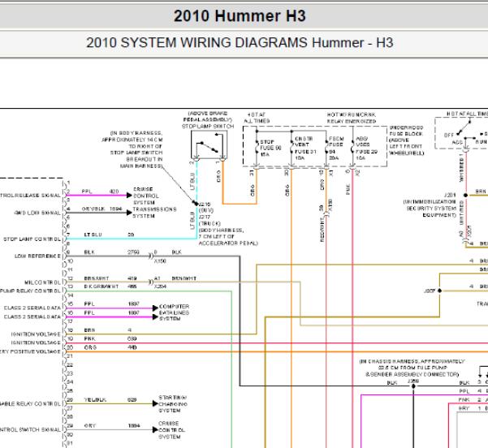Select the "LOW REFERENCE" pin label
The height and width of the screenshot is (448, 488).
pos(37,256)
